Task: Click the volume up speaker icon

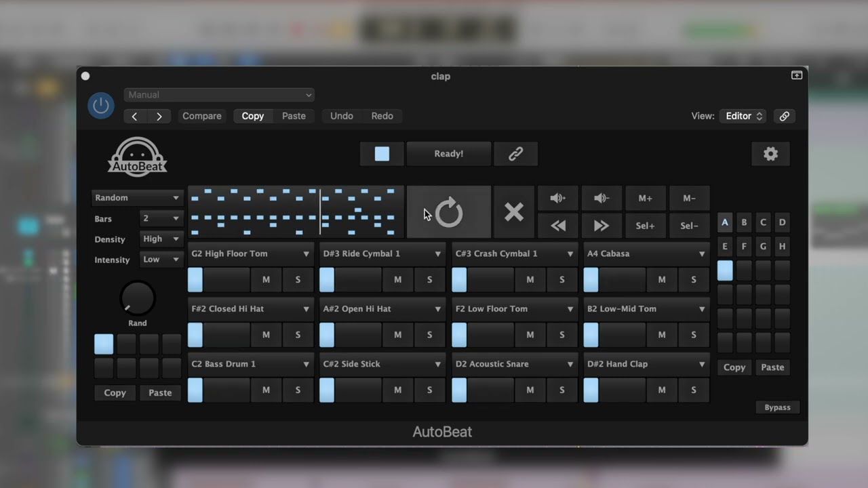Action: [557, 198]
